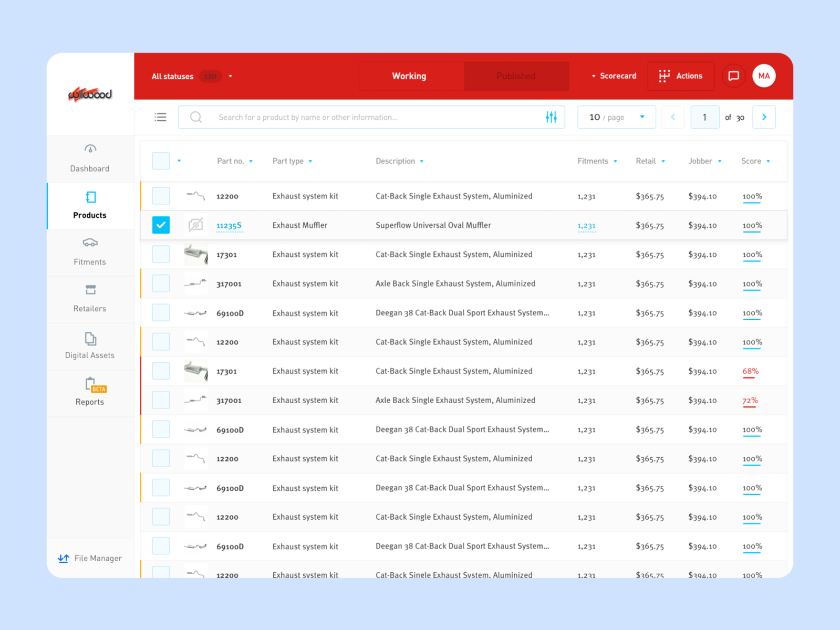The width and height of the screenshot is (840, 630).
Task: Click the product search field
Action: [x=371, y=117]
